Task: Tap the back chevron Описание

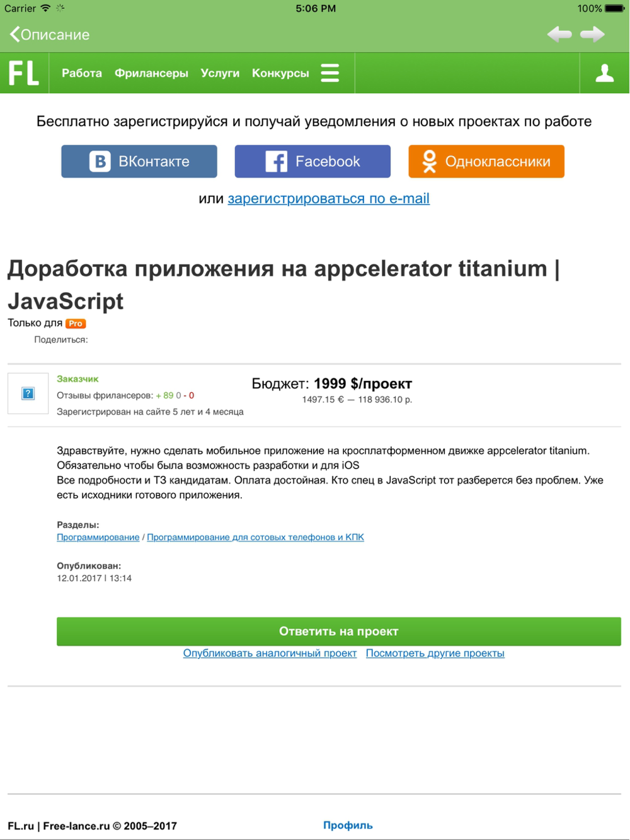Action: point(50,35)
